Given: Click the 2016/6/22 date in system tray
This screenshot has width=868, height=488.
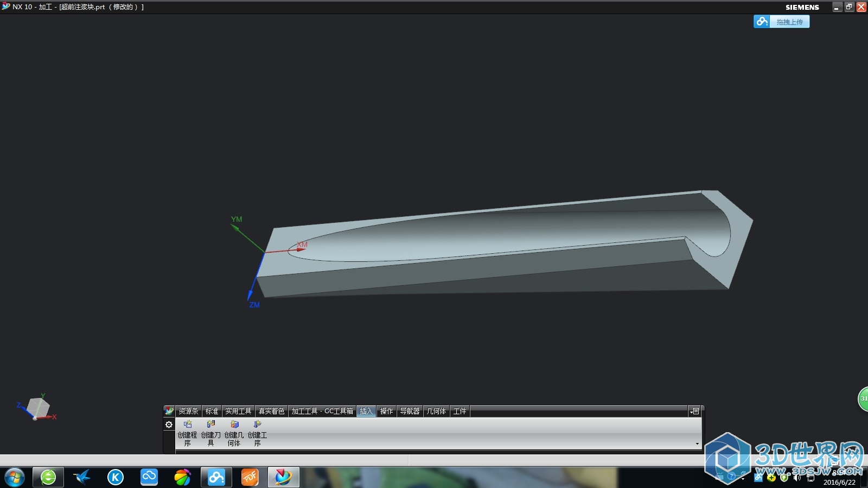Looking at the screenshot, I should (839, 482).
